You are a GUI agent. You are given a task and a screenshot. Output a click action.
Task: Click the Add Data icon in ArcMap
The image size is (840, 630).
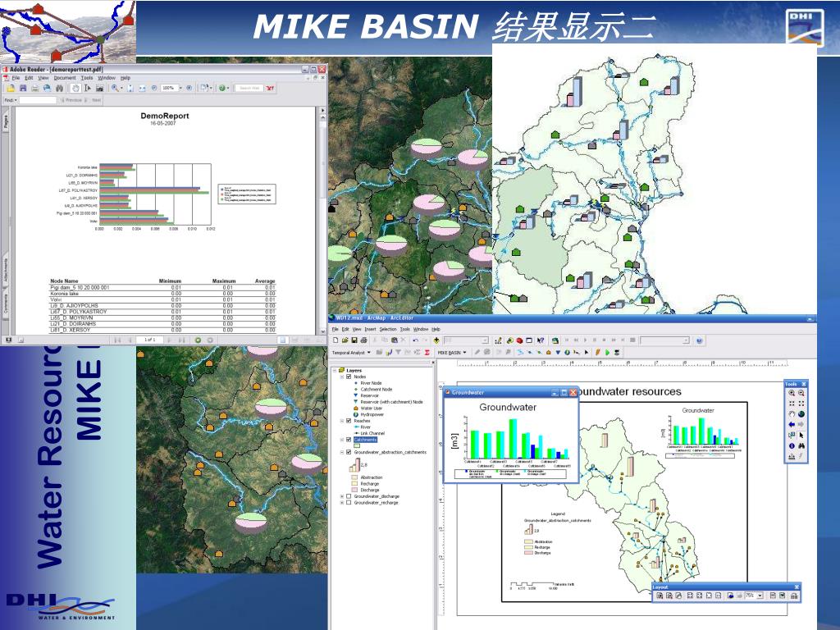[436, 340]
